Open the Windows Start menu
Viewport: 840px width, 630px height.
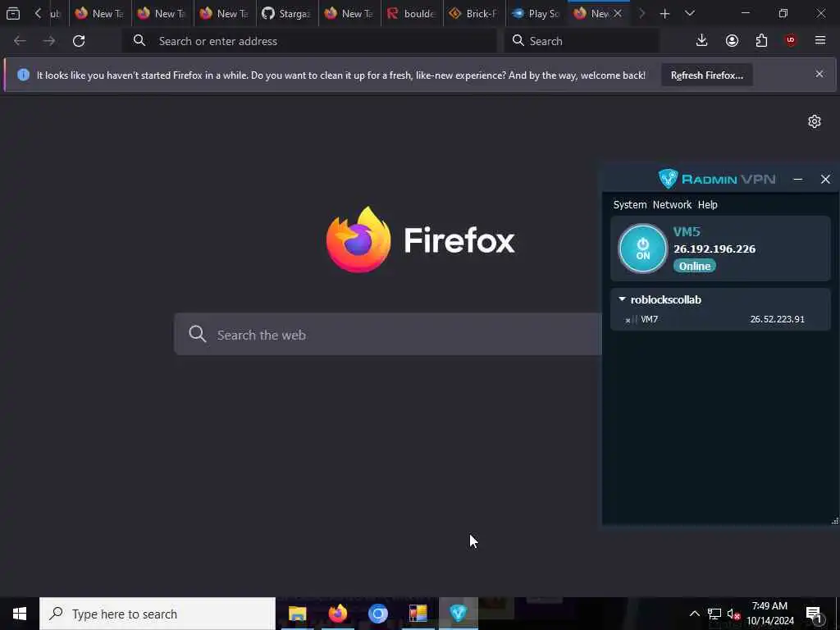[x=20, y=614]
